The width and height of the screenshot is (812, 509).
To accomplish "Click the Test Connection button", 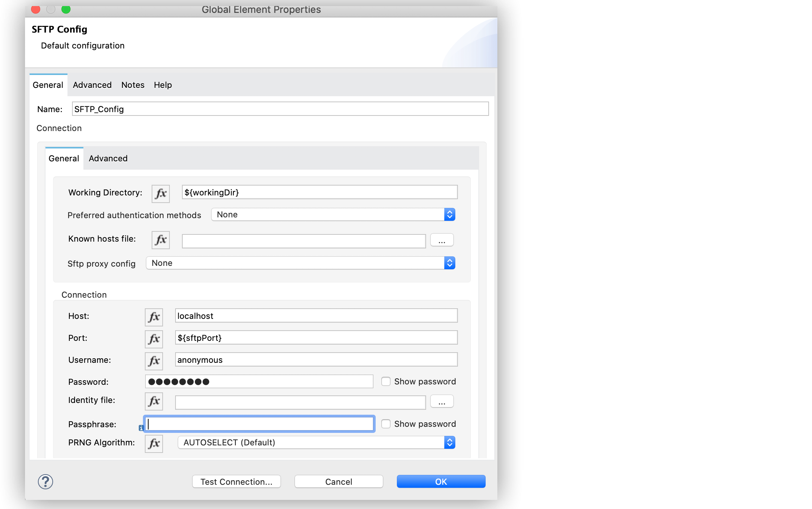I will click(x=236, y=481).
